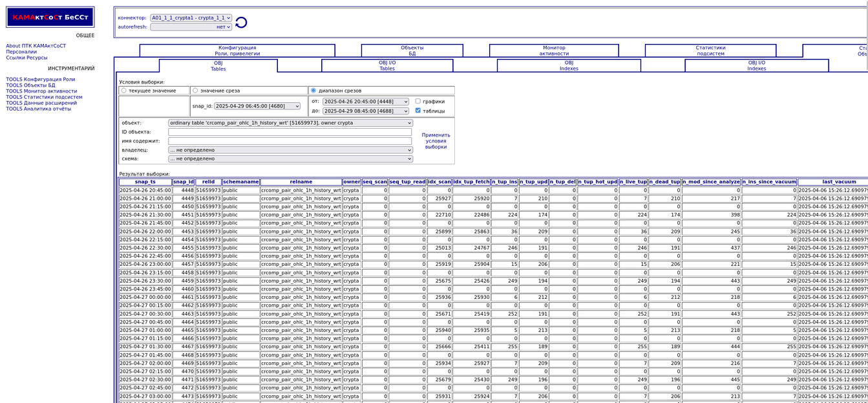Expand the 'владелец' owner dropdown
Screen dimensions: 868x403
[x=290, y=150]
